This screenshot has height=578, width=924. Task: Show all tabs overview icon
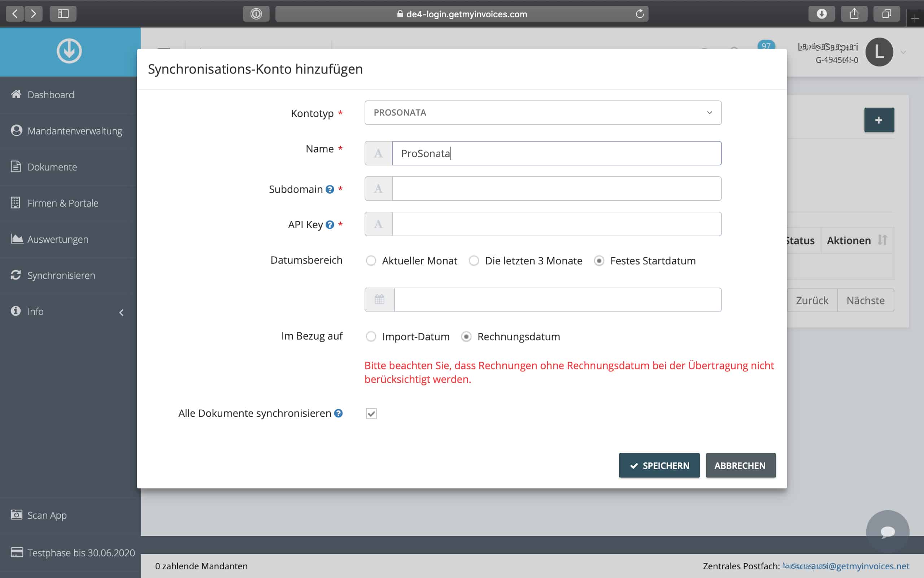point(886,14)
